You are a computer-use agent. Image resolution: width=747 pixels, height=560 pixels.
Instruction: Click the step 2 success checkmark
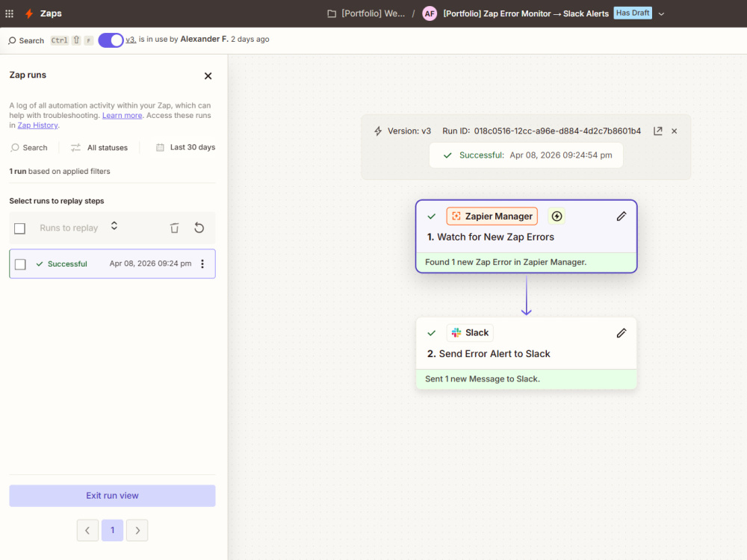coord(432,333)
